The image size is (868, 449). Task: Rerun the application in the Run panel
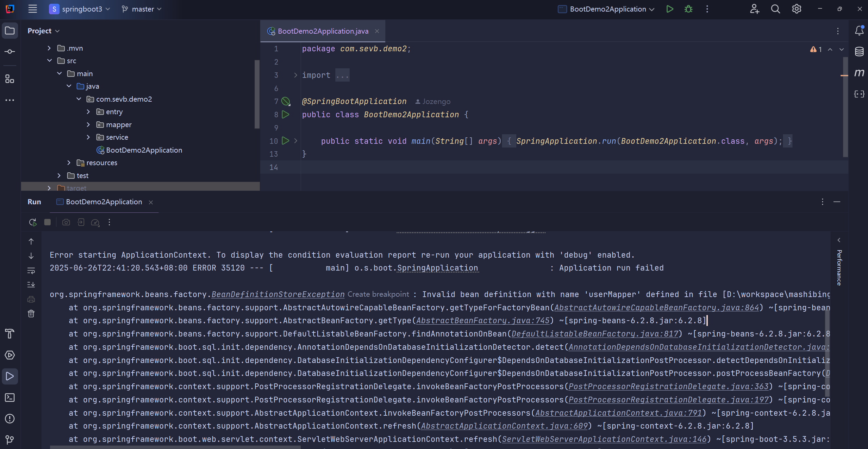(x=33, y=222)
